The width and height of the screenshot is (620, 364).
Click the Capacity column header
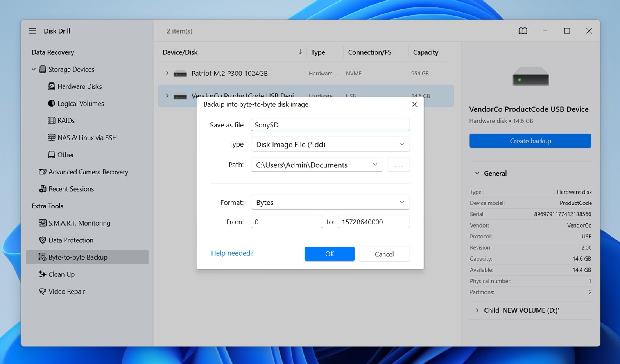[x=425, y=52]
